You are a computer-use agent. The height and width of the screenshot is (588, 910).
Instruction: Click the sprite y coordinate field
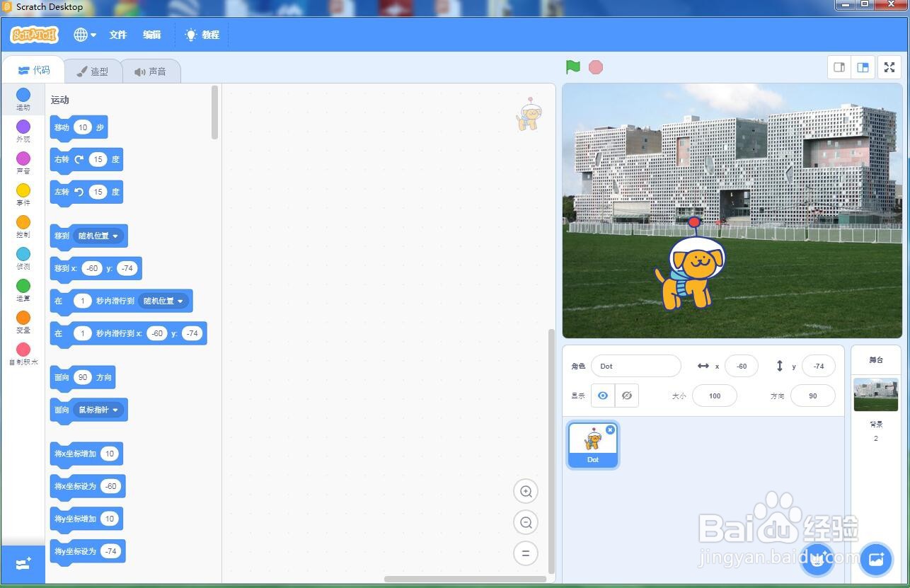tap(819, 366)
